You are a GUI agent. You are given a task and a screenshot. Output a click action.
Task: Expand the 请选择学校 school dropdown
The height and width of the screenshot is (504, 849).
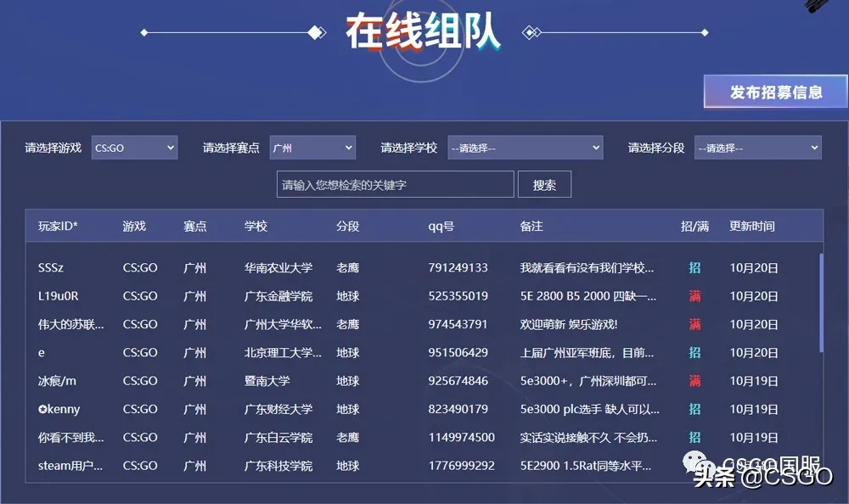(526, 148)
